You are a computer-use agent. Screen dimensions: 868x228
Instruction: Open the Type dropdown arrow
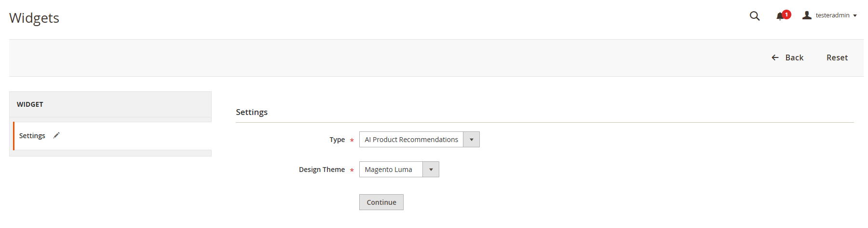point(472,140)
